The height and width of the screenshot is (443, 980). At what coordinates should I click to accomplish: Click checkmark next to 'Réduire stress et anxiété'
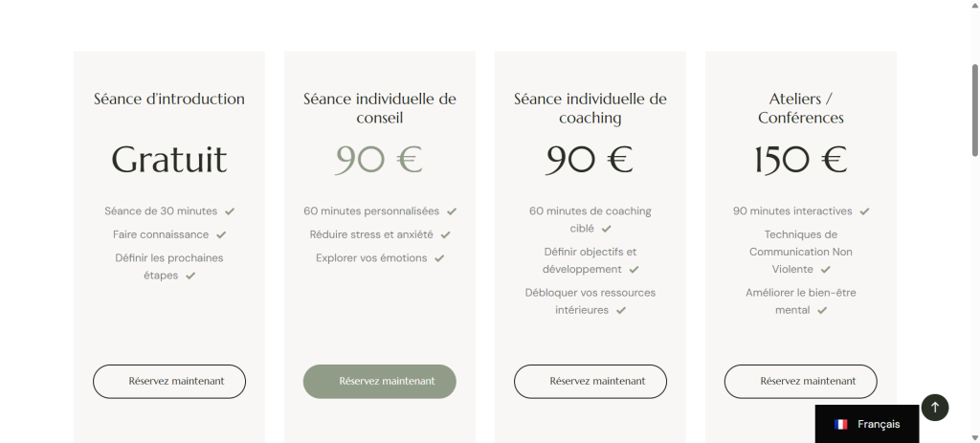coord(445,234)
